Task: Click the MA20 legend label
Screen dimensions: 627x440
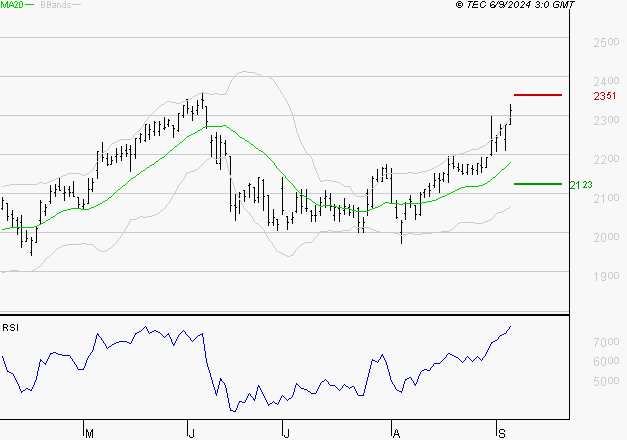Action: pyautogui.click(x=12, y=5)
